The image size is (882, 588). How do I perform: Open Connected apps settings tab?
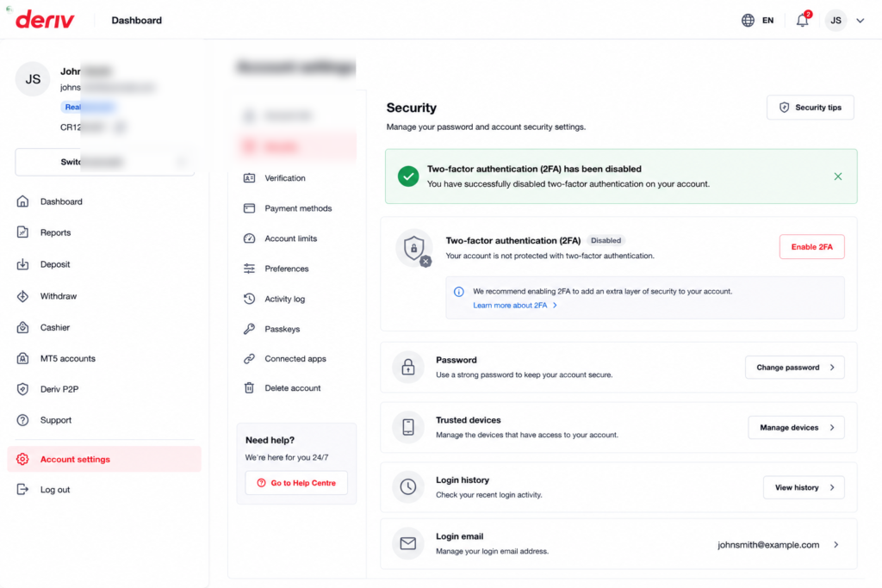coord(296,359)
